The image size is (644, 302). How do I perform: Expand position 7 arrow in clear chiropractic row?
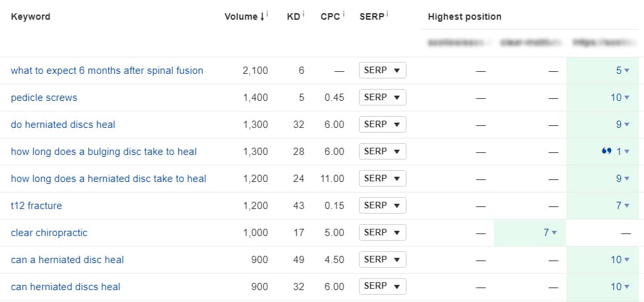(x=554, y=233)
